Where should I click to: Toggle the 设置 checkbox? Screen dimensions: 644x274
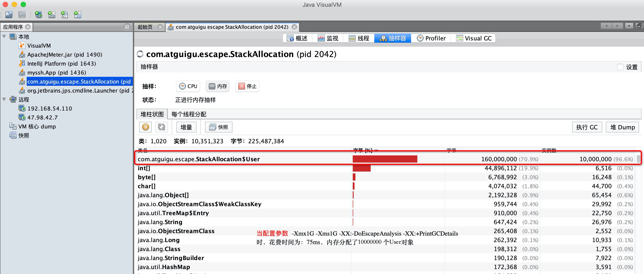[620, 67]
